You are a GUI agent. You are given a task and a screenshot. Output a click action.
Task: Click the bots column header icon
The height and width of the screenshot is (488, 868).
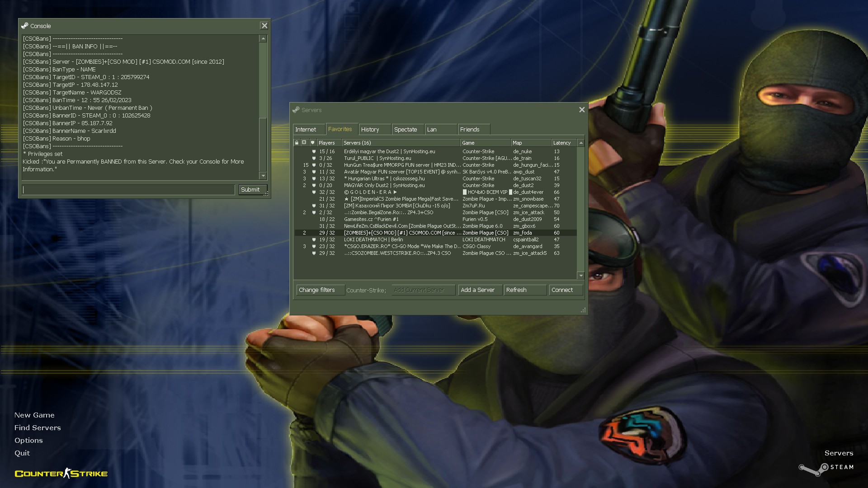pyautogui.click(x=304, y=142)
